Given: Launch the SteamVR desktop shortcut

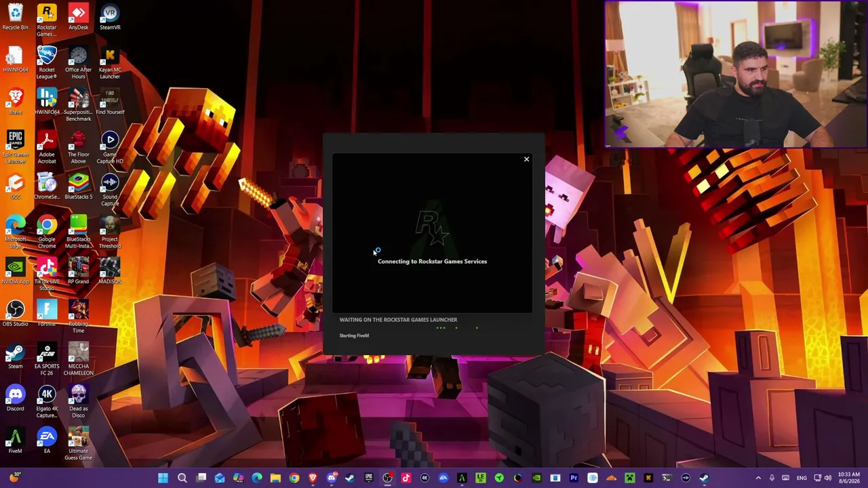Looking at the screenshot, I should [110, 18].
